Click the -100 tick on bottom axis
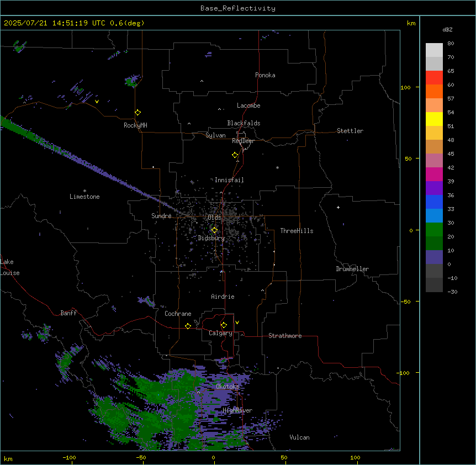 click(x=69, y=457)
